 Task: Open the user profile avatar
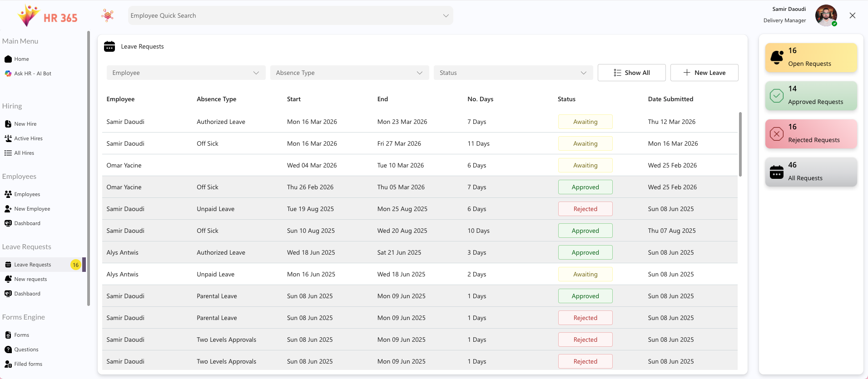[x=825, y=15]
